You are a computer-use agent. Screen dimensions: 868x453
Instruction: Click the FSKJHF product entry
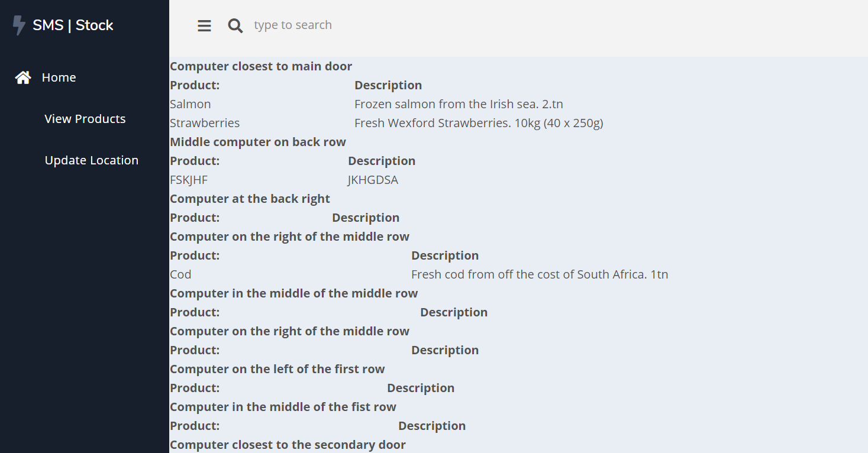click(x=189, y=180)
